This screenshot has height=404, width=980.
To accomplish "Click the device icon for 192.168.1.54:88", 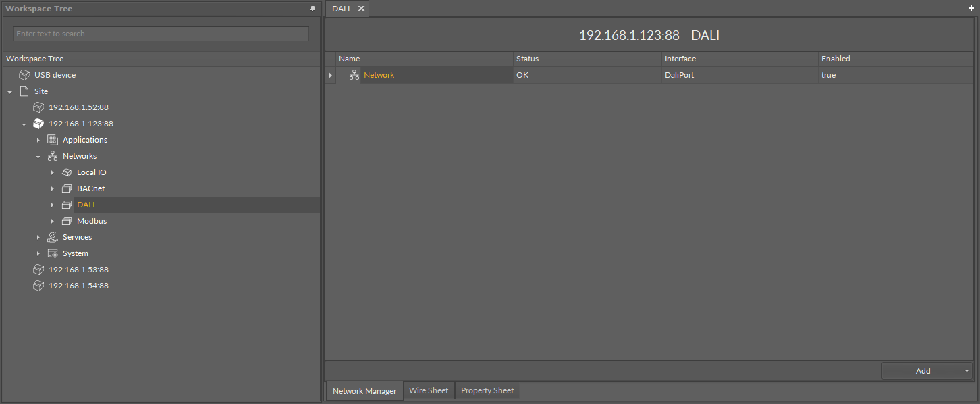I will point(38,286).
